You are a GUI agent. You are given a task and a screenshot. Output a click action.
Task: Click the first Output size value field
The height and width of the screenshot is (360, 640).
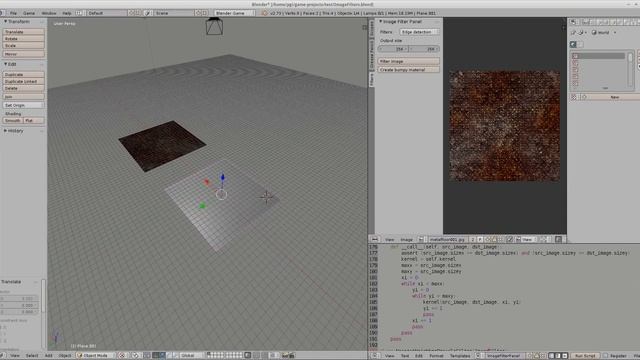click(393, 49)
